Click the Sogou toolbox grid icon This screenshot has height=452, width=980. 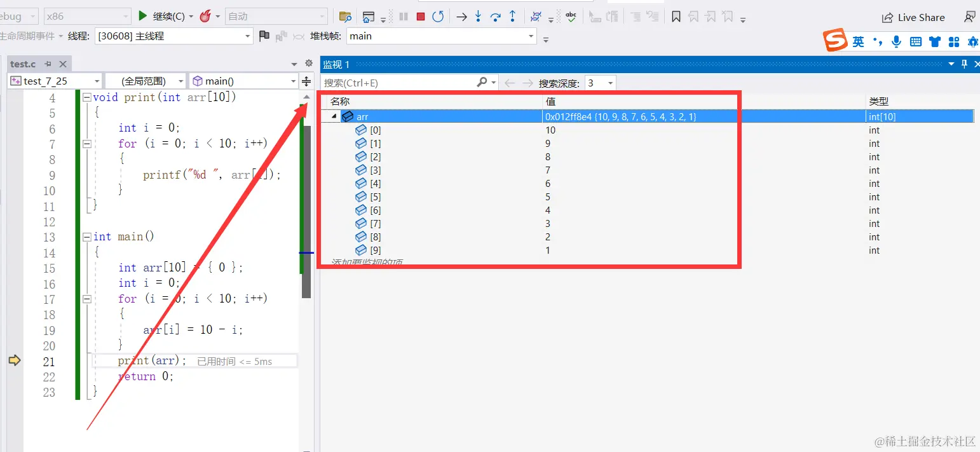953,42
